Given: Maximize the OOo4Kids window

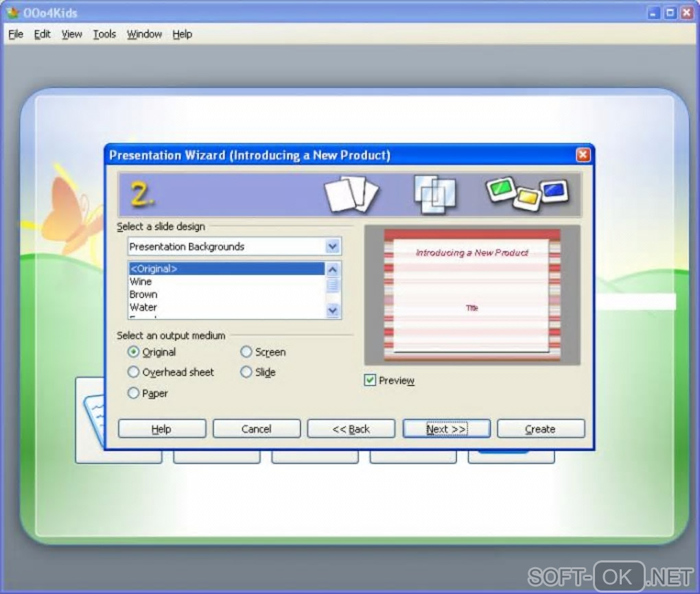Looking at the screenshot, I should (670, 13).
